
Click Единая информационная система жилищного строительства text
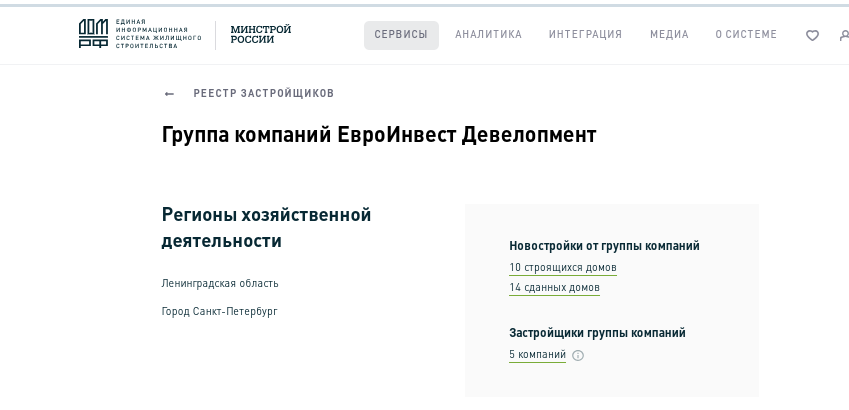[x=158, y=34]
